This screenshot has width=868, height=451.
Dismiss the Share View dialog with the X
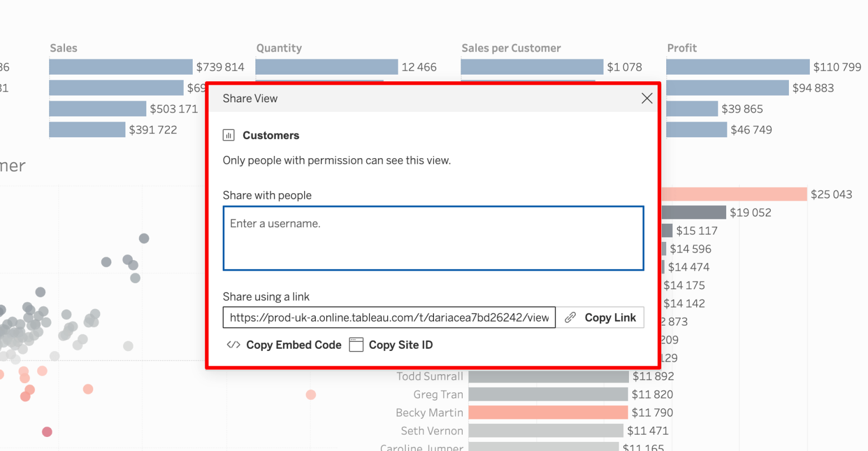(x=646, y=98)
